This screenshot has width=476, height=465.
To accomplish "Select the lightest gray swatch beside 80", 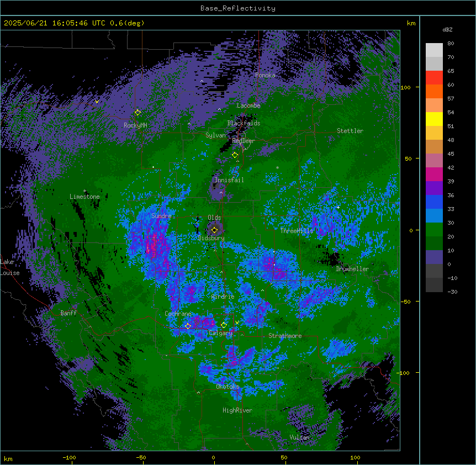I will point(434,50).
